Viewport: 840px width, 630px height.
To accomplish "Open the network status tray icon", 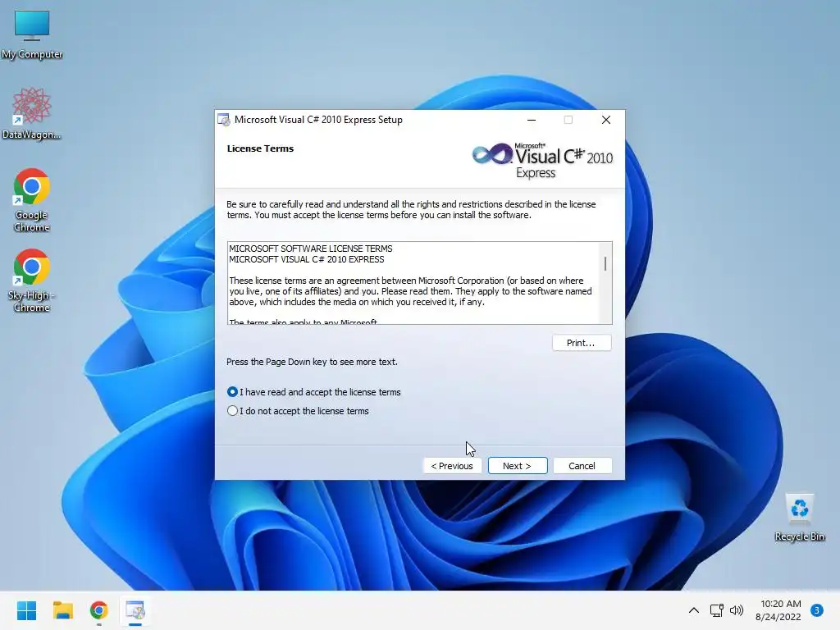I will click(x=716, y=610).
